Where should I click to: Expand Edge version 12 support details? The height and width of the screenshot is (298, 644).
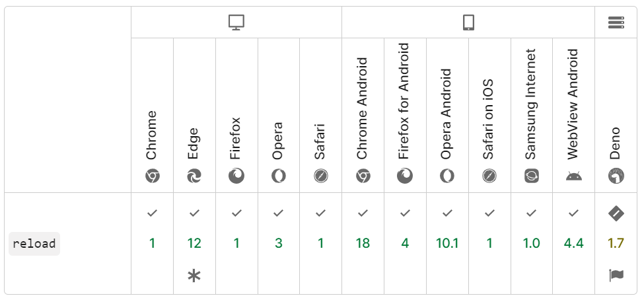(x=194, y=243)
